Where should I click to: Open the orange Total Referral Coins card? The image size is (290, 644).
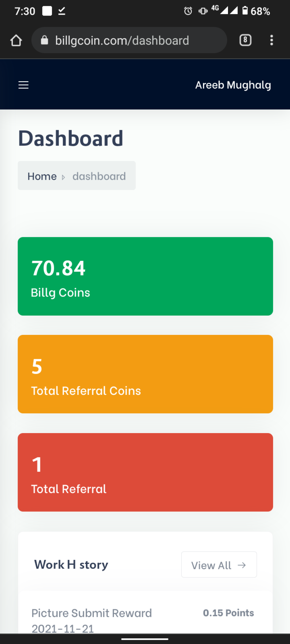(x=145, y=374)
